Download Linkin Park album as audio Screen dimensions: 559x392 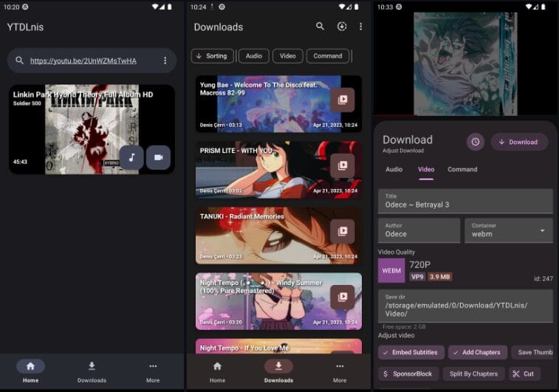[x=131, y=157]
